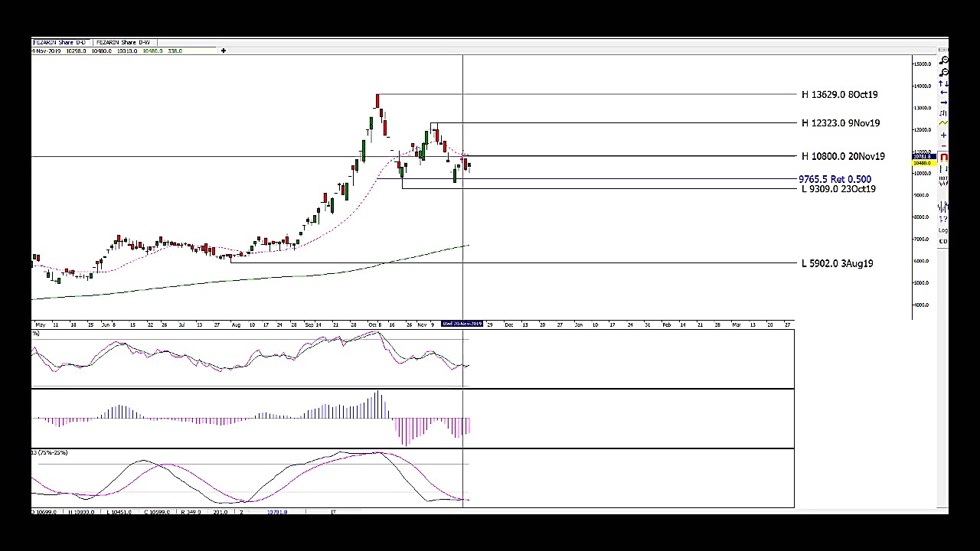The image size is (980, 551).
Task: Select the 9765.5 Ret 0.500 retracement label
Action: coord(835,179)
